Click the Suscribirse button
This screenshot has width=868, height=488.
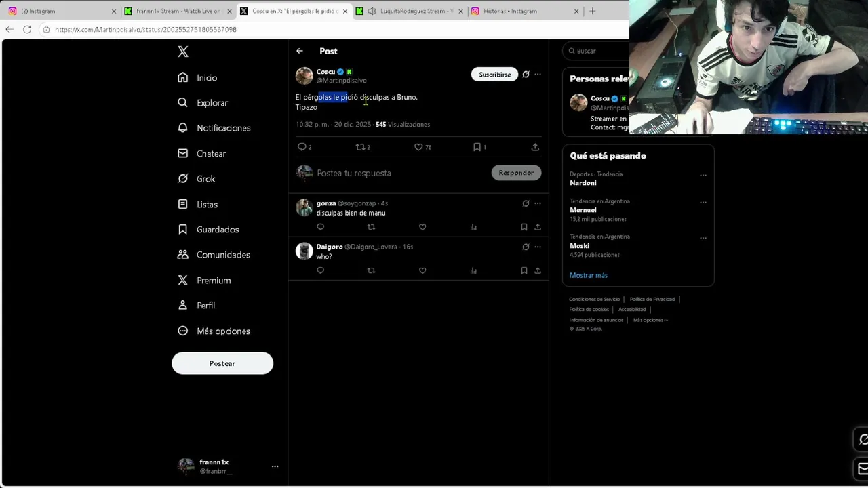(495, 75)
